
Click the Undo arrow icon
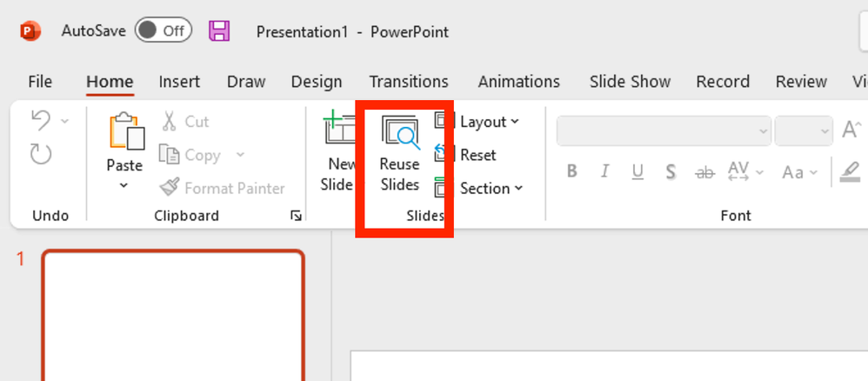41,120
